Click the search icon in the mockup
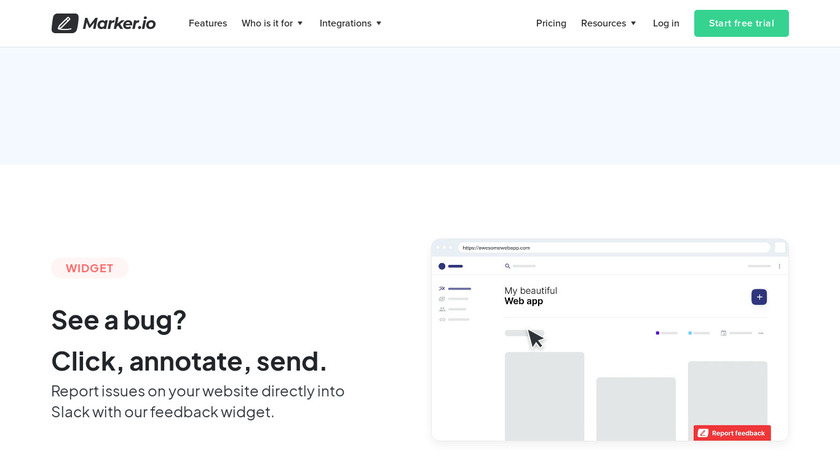840x472 pixels. (x=507, y=266)
